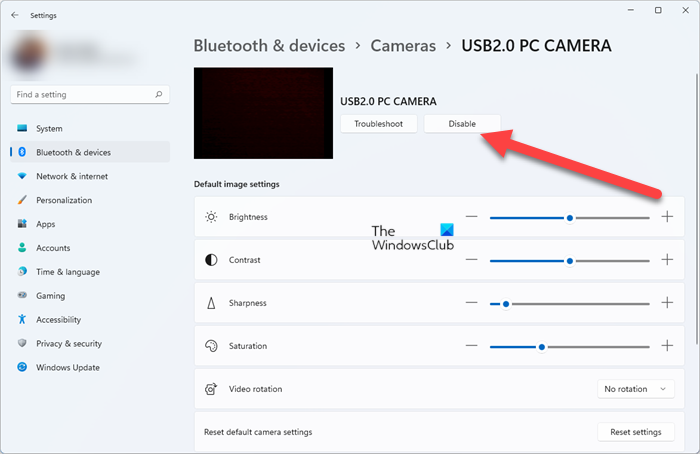Click the back arrow in Settings
This screenshot has width=700, height=454.
point(14,16)
